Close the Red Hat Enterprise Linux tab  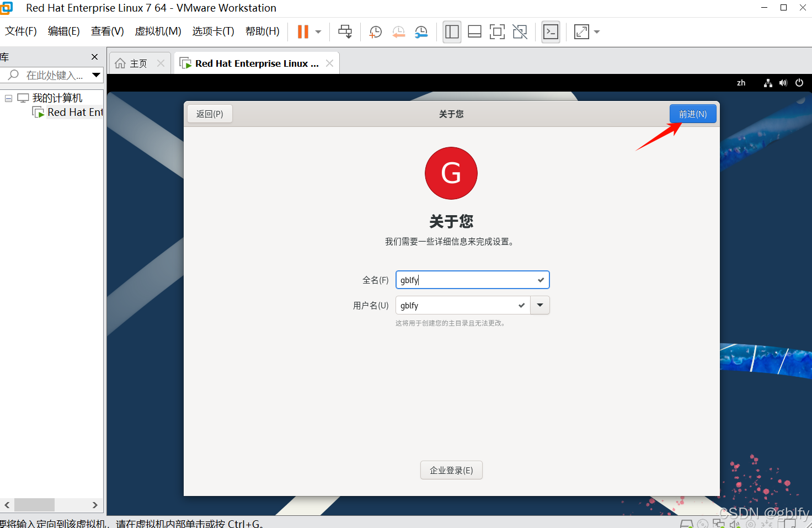pyautogui.click(x=329, y=63)
